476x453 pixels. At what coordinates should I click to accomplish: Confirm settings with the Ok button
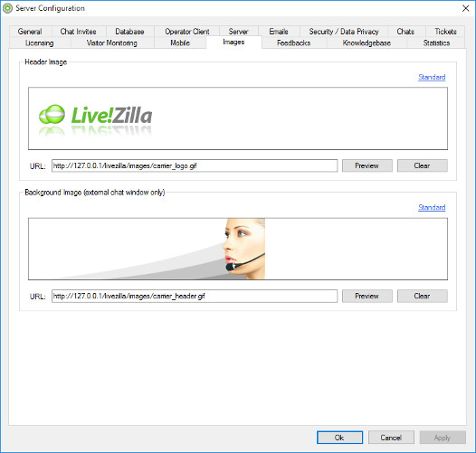pyautogui.click(x=339, y=438)
